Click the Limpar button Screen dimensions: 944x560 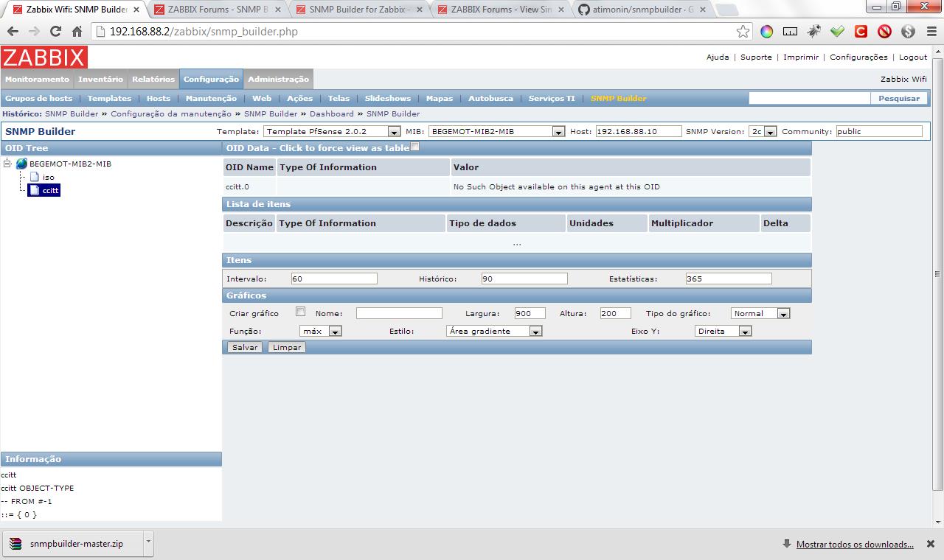click(x=287, y=347)
